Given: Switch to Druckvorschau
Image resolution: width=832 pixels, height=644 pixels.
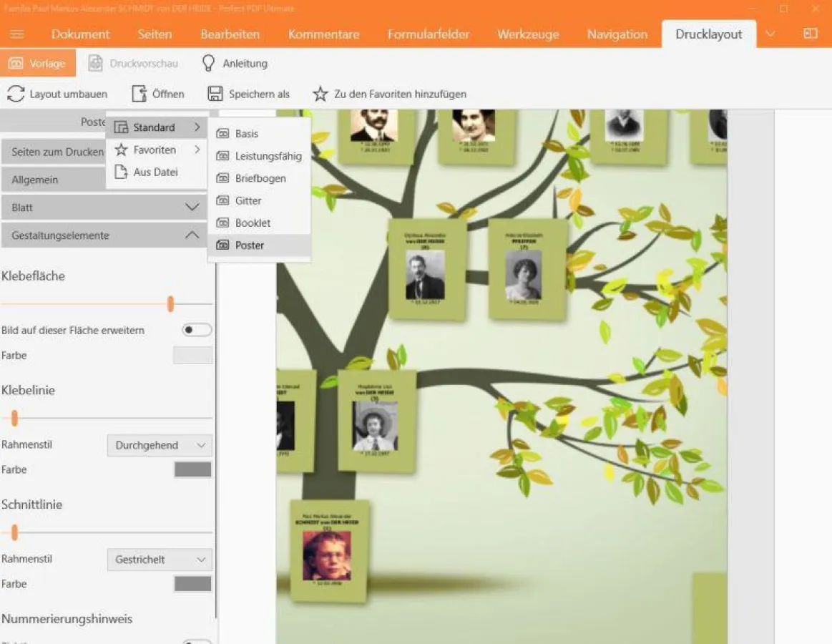Looking at the screenshot, I should click(x=133, y=63).
